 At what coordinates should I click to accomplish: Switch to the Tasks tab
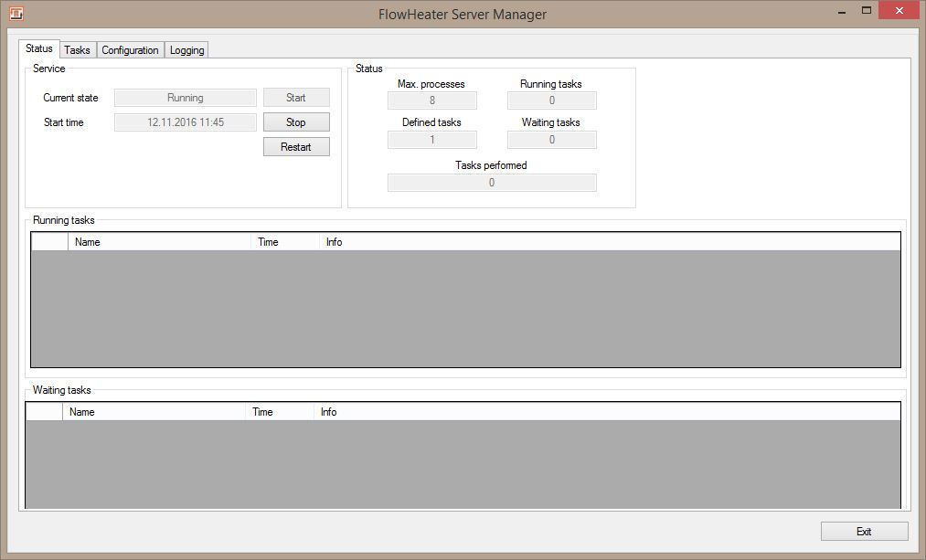[x=77, y=50]
